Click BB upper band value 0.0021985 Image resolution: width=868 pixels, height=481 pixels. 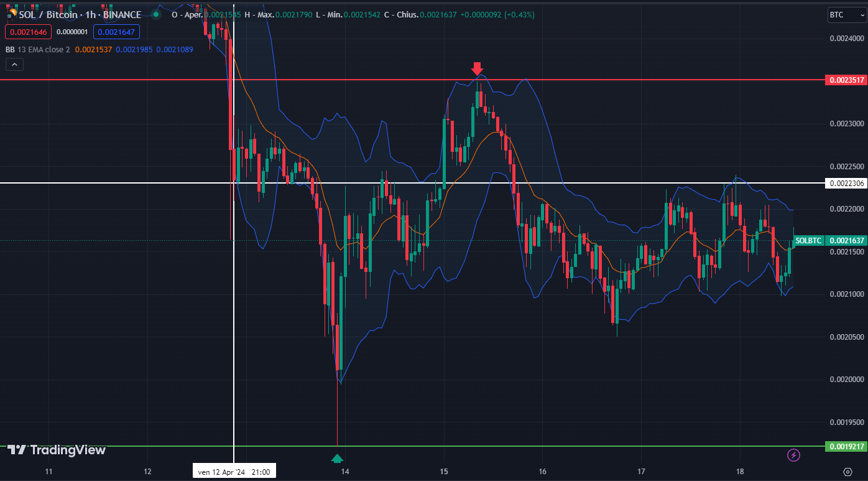[134, 49]
